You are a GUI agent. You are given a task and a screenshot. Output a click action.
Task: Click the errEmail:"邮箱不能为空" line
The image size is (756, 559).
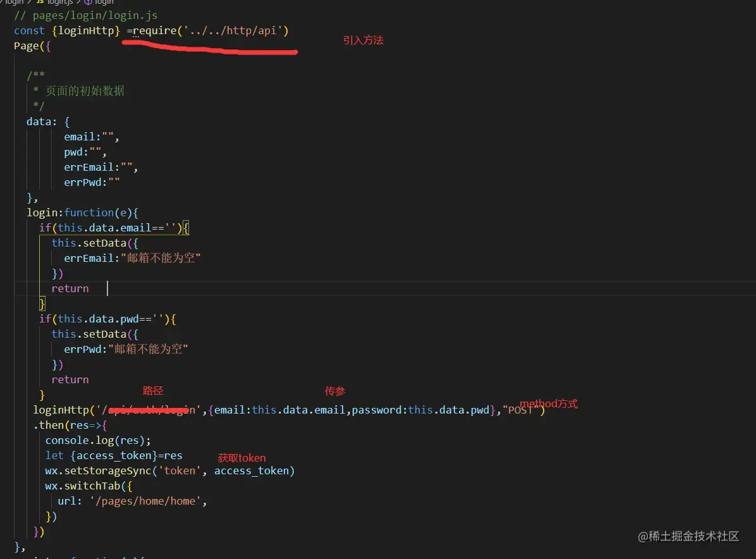[132, 258]
